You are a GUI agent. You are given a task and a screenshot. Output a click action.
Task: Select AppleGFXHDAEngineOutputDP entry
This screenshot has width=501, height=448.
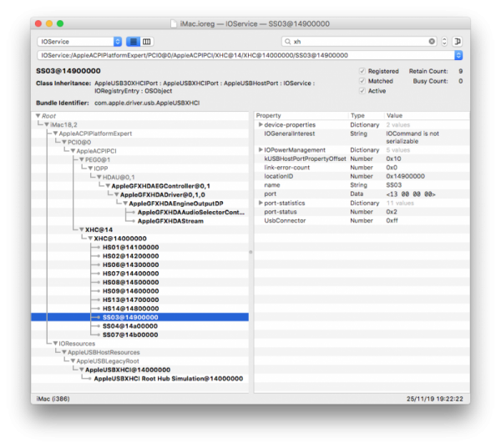[176, 204]
